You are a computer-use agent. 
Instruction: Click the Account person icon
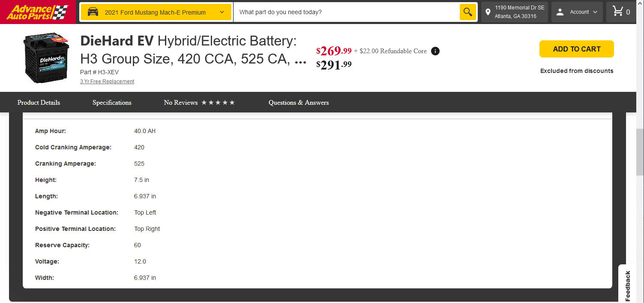[x=560, y=12]
